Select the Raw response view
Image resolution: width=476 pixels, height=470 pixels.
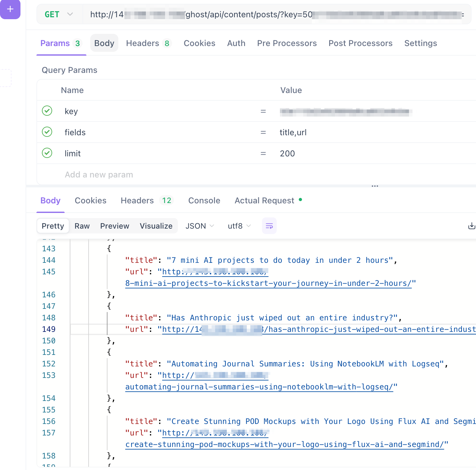click(82, 226)
